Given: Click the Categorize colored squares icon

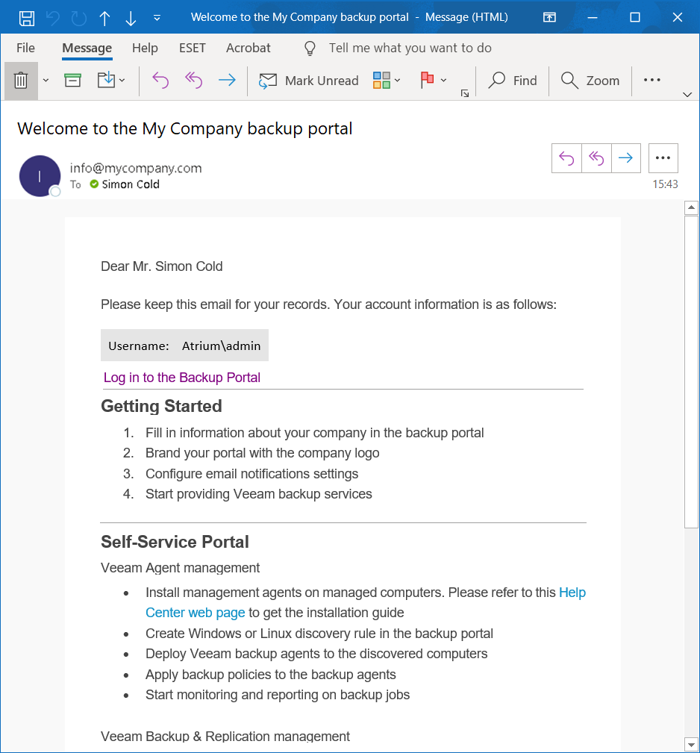Looking at the screenshot, I should (x=381, y=80).
